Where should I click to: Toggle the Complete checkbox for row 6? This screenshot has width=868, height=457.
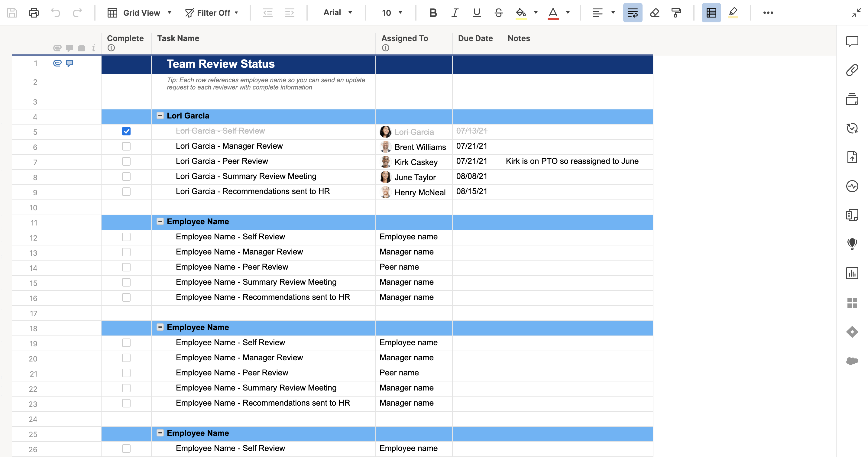pos(126,146)
